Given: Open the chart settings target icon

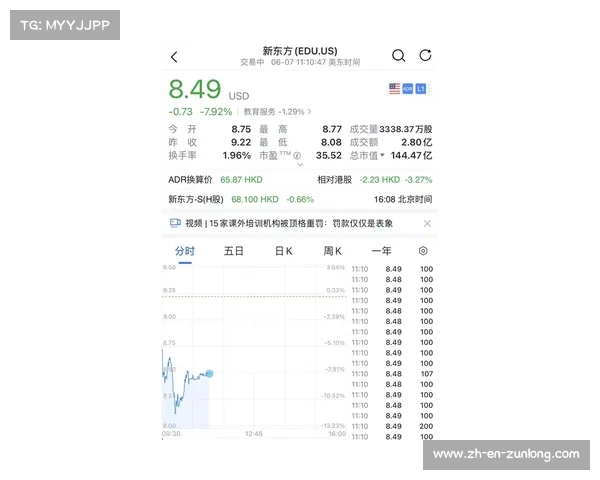Looking at the screenshot, I should click(x=423, y=251).
